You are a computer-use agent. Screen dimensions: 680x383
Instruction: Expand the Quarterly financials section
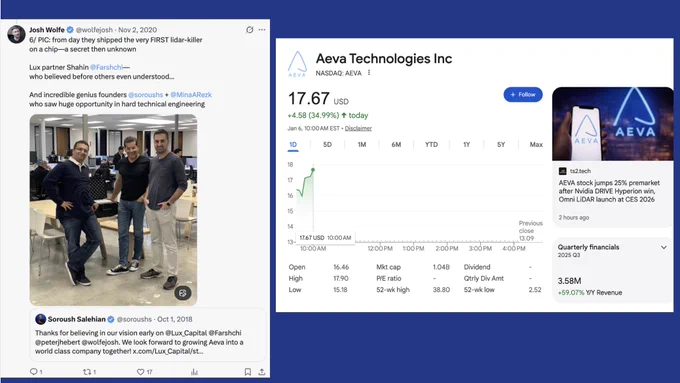(664, 247)
